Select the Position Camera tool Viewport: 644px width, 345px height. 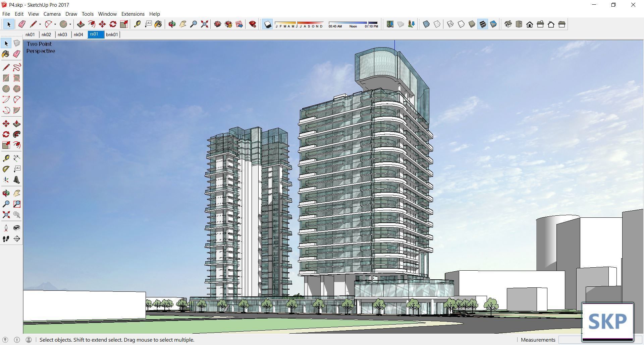pyautogui.click(x=6, y=228)
